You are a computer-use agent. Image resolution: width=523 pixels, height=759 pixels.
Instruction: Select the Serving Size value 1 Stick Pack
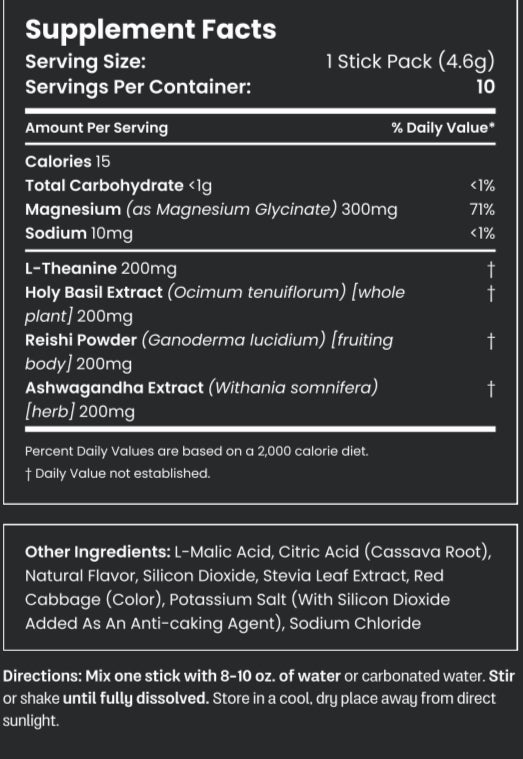[410, 62]
